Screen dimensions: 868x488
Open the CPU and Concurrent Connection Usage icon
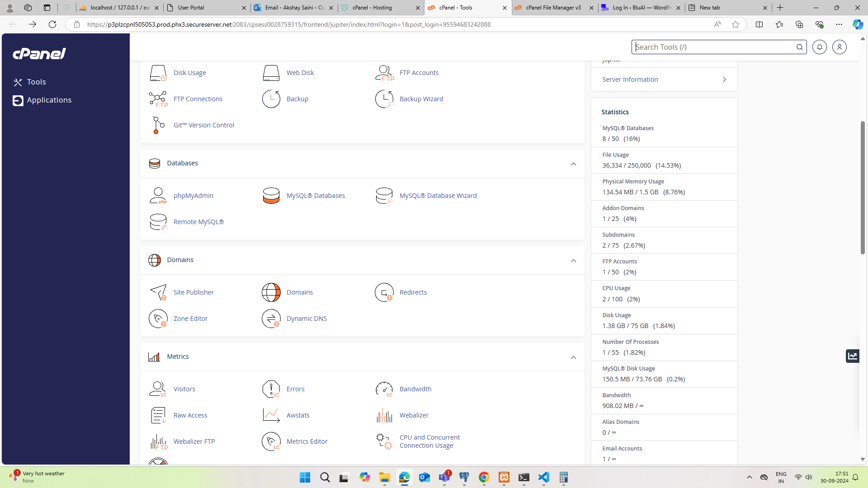pos(384,441)
